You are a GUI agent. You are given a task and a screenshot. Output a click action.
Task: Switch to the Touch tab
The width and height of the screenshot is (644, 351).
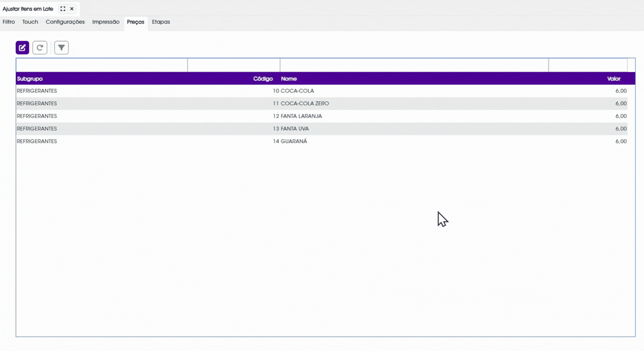[x=30, y=22]
